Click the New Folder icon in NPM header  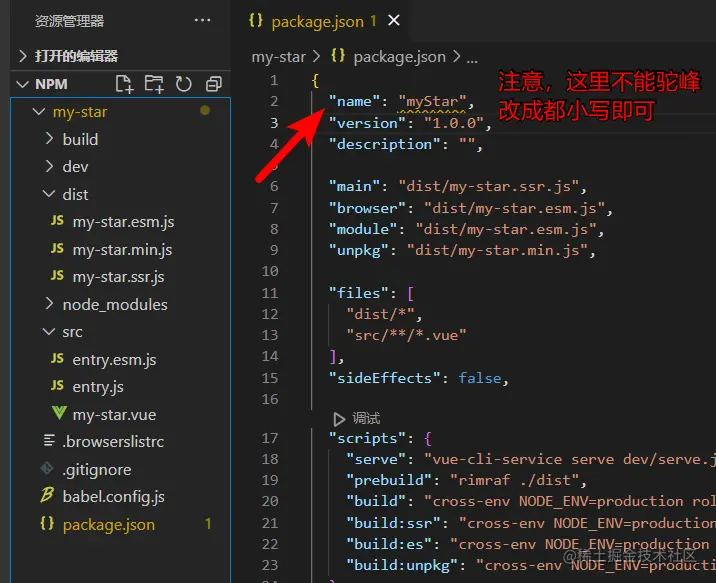(x=154, y=84)
